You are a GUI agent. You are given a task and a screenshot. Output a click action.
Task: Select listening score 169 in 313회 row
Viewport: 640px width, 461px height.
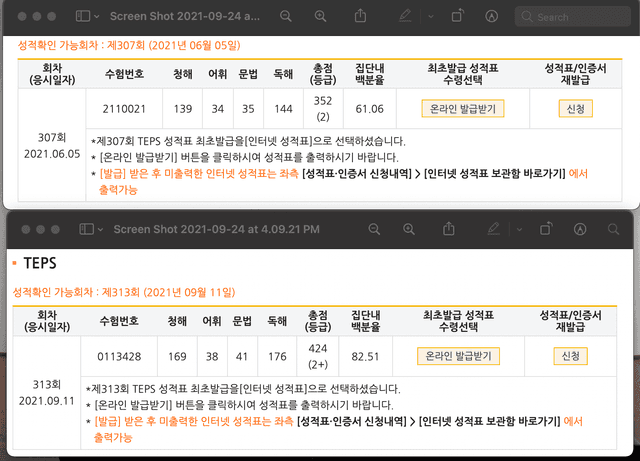pos(177,356)
